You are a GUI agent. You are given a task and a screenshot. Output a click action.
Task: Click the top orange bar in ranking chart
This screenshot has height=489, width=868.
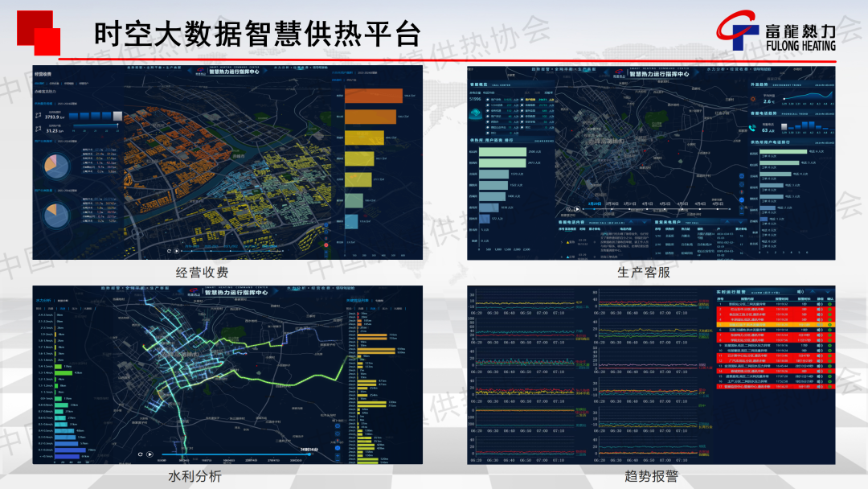373,95
